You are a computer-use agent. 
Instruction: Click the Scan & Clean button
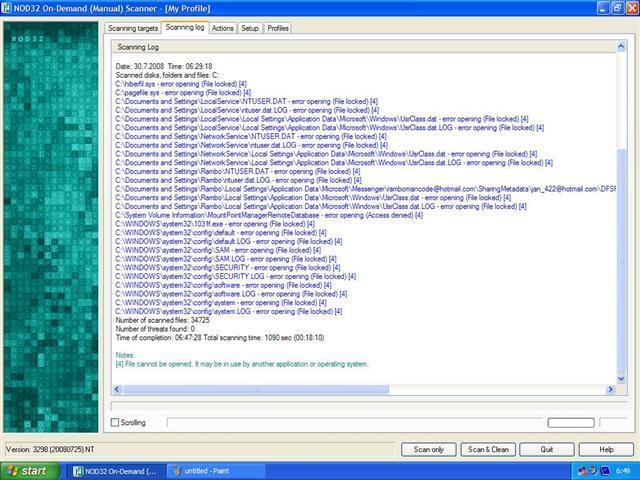(x=488, y=449)
